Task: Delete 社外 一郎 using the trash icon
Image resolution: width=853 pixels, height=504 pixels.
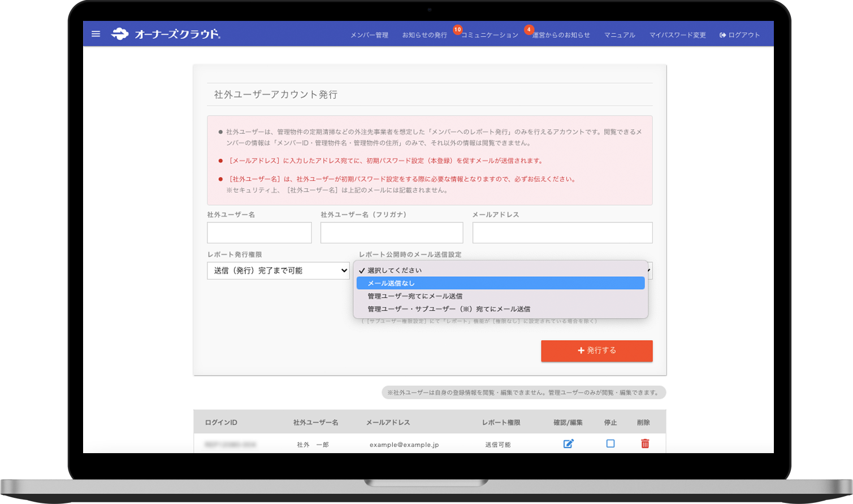Action: click(644, 444)
